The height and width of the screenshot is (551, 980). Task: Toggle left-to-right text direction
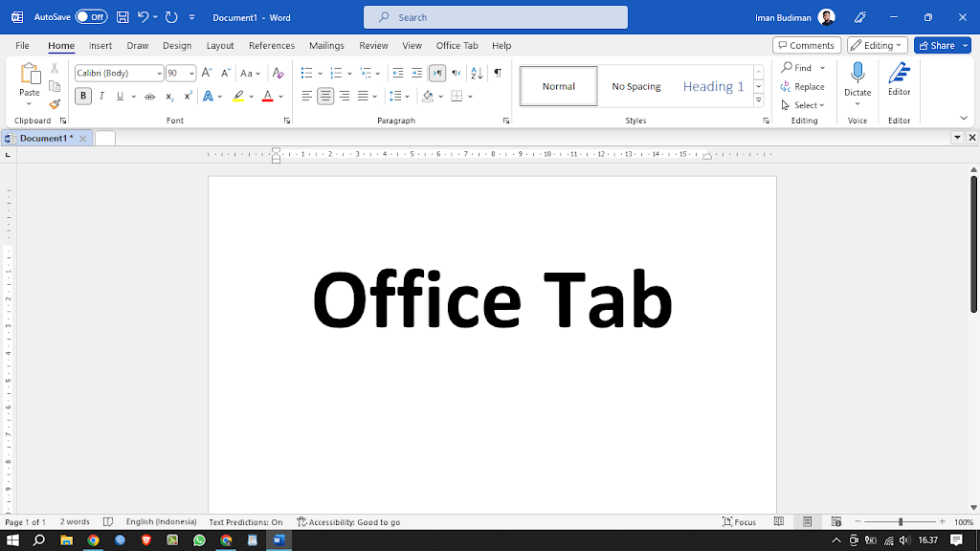click(x=437, y=73)
